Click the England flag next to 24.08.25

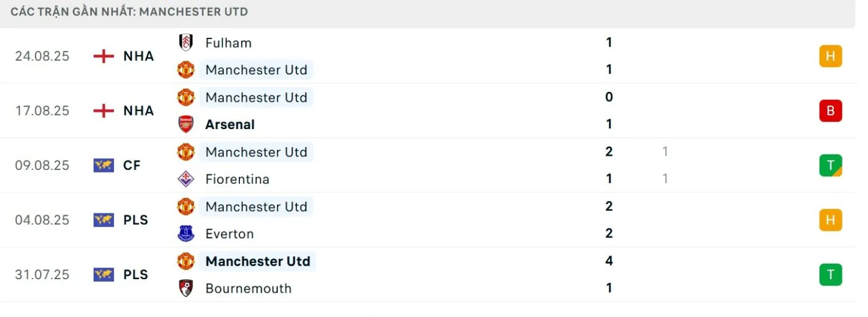point(104,56)
